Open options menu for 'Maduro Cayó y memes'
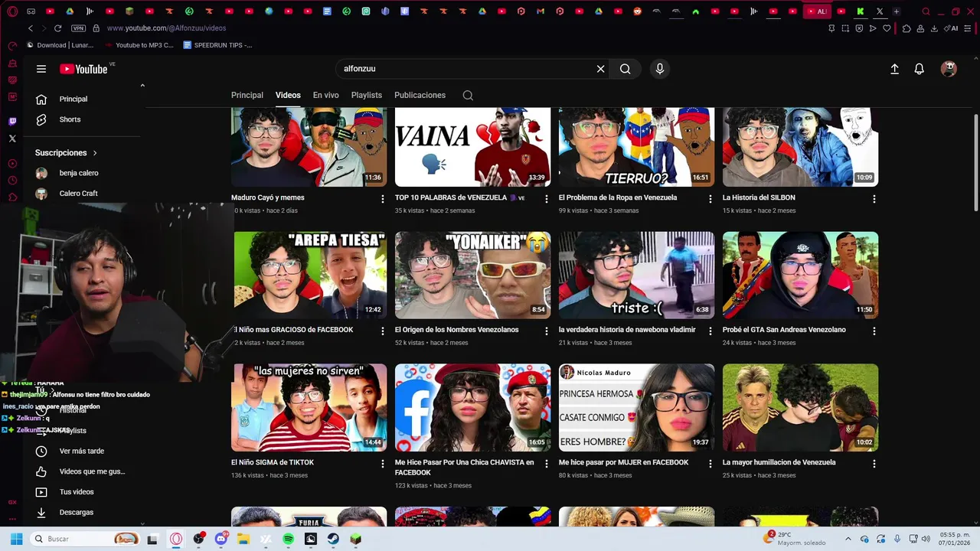The width and height of the screenshot is (980, 551). pos(383,199)
